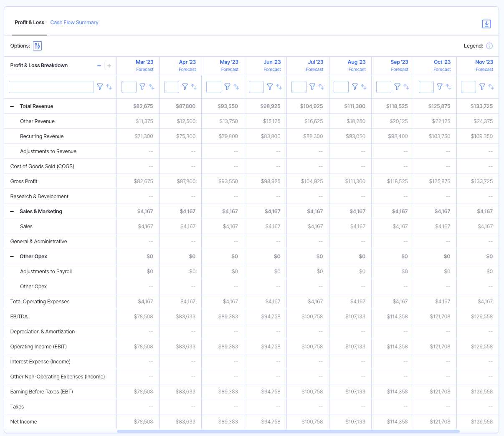
Task: Click the download/export report icon
Action: 486,24
